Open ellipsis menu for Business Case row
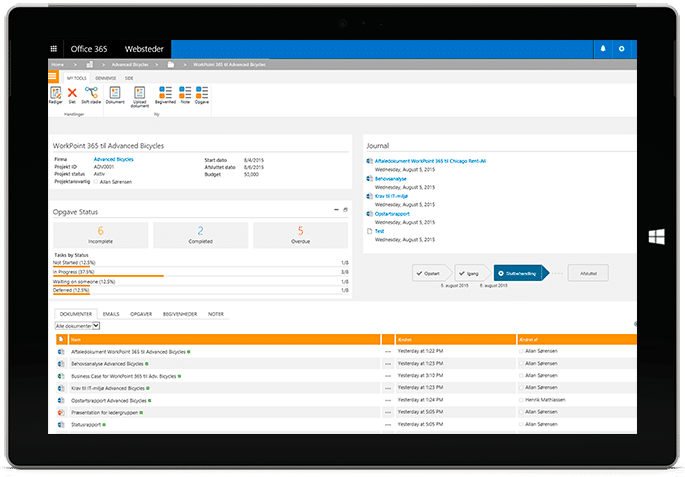The image size is (685, 477). (x=388, y=376)
